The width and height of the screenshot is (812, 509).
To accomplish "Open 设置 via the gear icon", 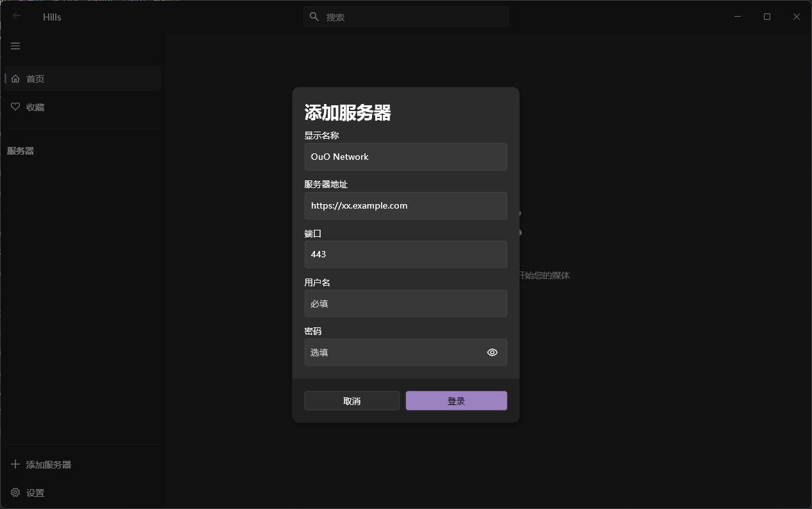I will (15, 492).
